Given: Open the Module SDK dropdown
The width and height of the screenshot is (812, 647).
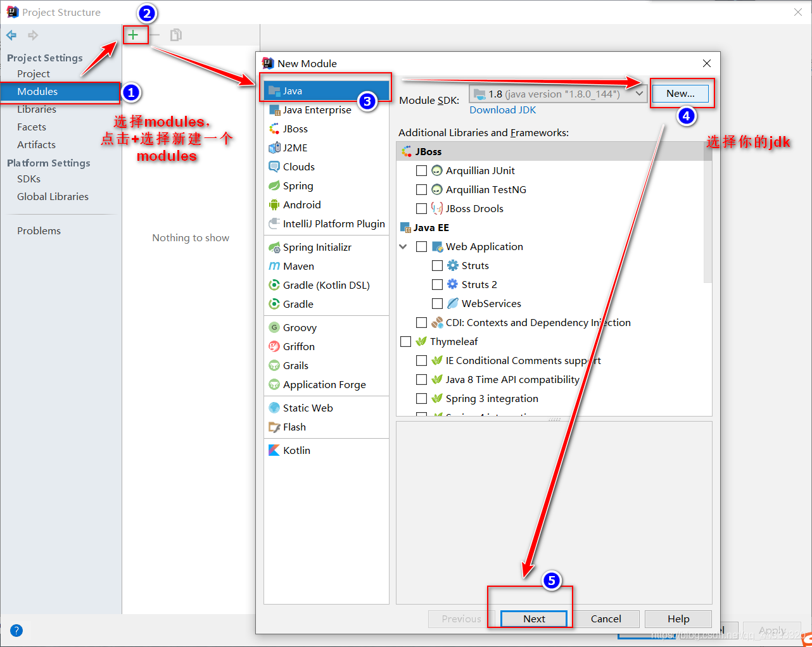Looking at the screenshot, I should point(558,94).
